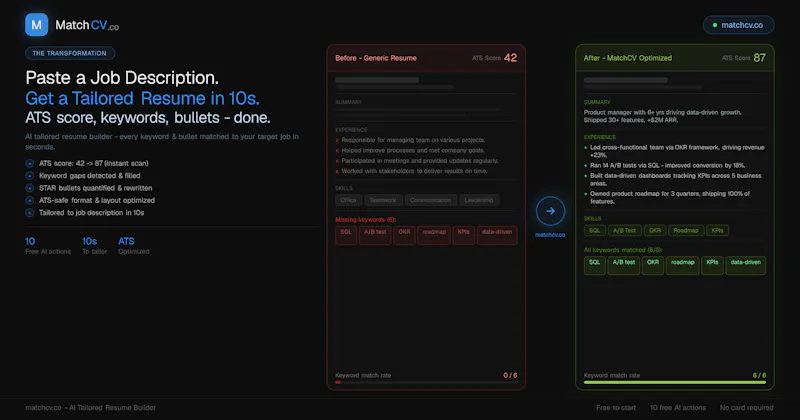
Task: Click the 10 free AI actions footer text
Action: tap(678, 408)
